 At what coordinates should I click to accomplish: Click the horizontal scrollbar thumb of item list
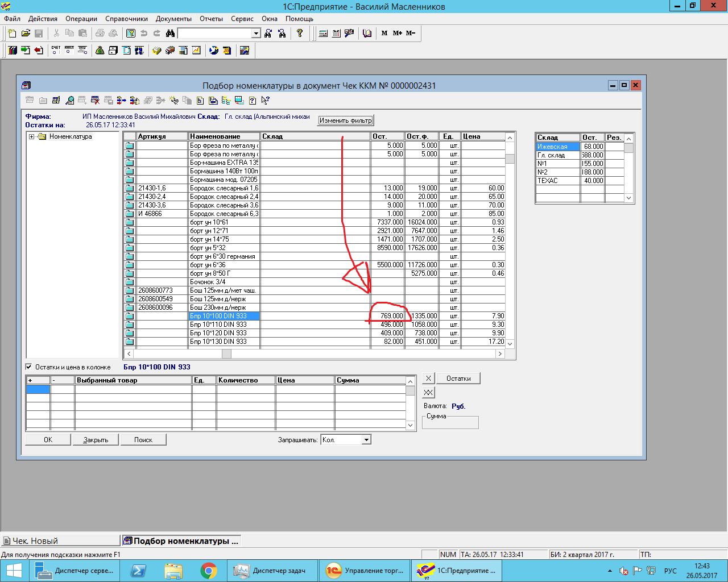pos(226,354)
